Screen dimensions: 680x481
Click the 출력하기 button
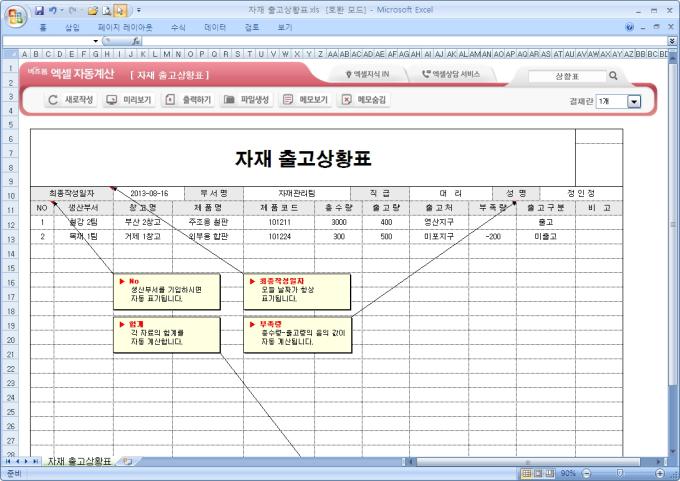(x=188, y=100)
